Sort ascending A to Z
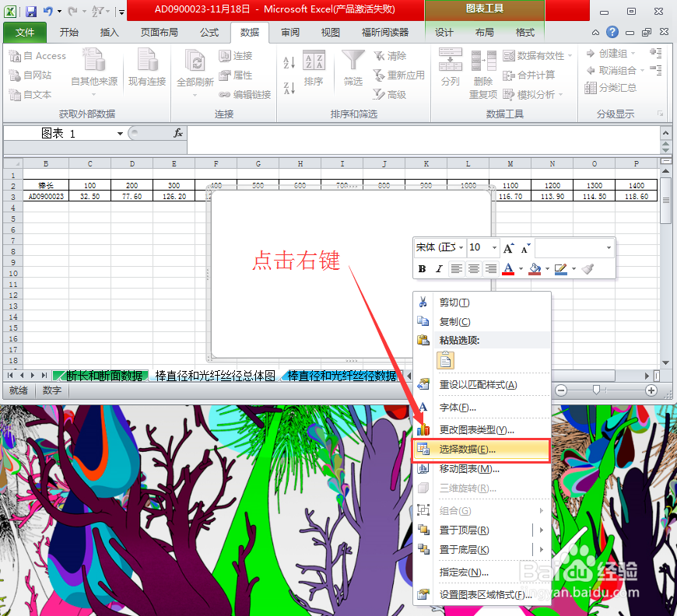Image resolution: width=677 pixels, height=616 pixels. [289, 62]
